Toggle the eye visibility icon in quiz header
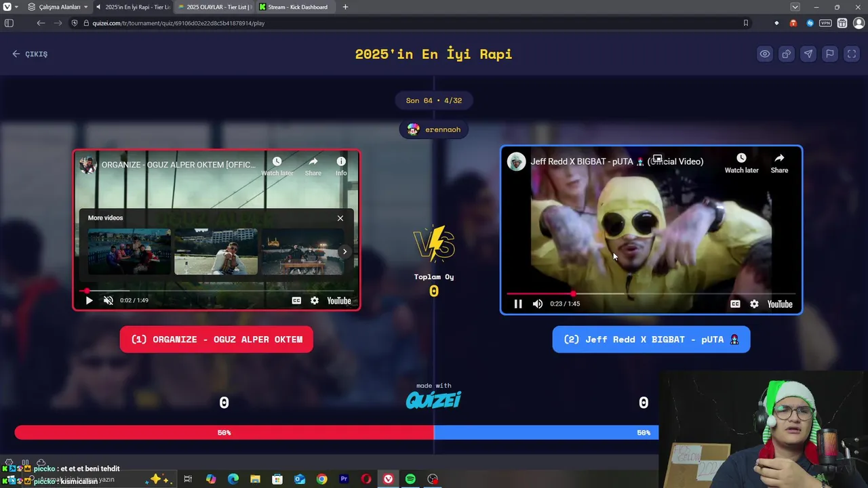Image resolution: width=868 pixels, height=488 pixels. pos(764,54)
